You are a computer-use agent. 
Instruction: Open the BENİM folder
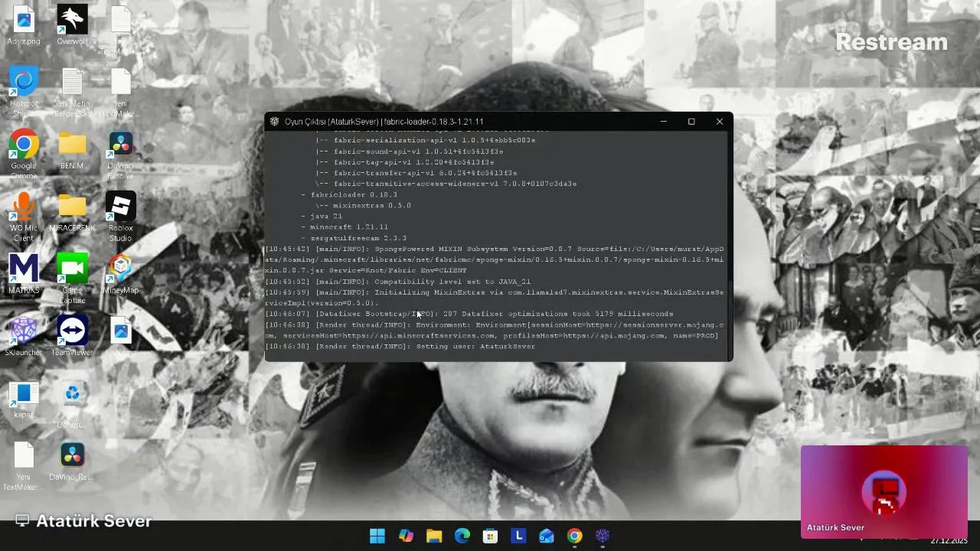72,149
